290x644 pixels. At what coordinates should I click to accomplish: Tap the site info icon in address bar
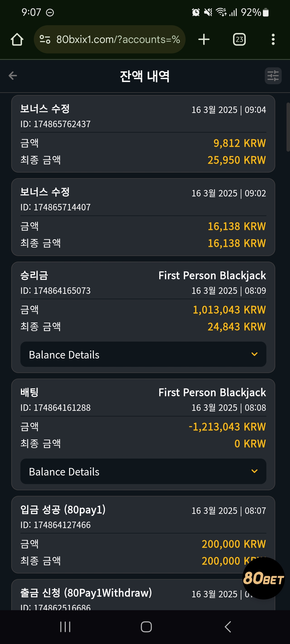(45, 39)
